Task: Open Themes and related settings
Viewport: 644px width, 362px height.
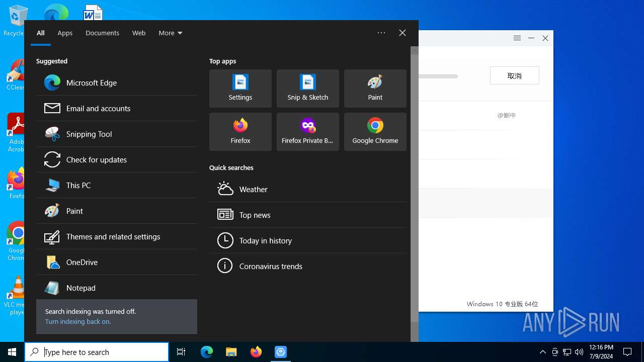Action: pos(117,237)
